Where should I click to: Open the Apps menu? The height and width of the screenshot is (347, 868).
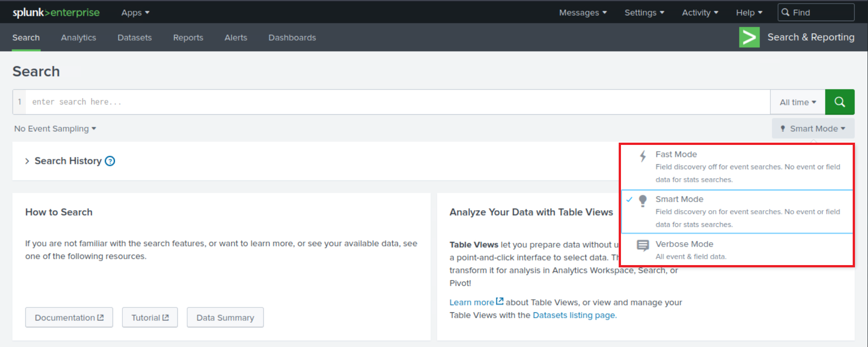(135, 13)
